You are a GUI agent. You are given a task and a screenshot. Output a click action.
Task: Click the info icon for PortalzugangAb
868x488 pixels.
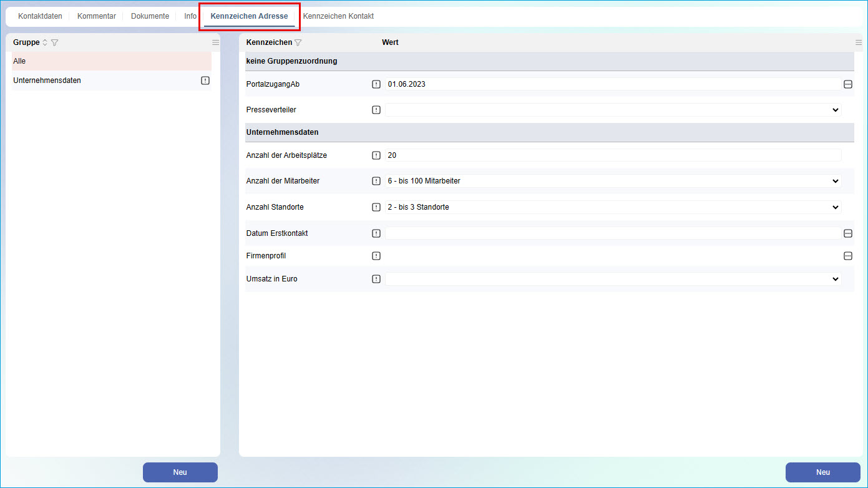[376, 84]
